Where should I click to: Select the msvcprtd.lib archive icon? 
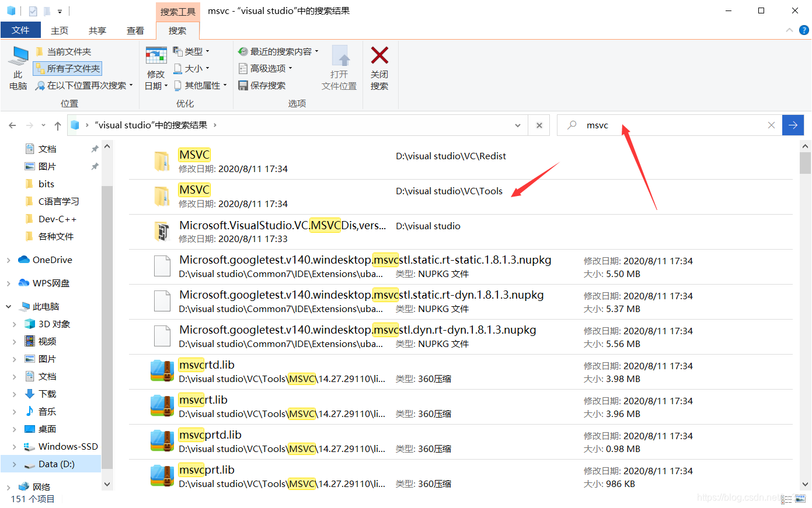(x=162, y=441)
